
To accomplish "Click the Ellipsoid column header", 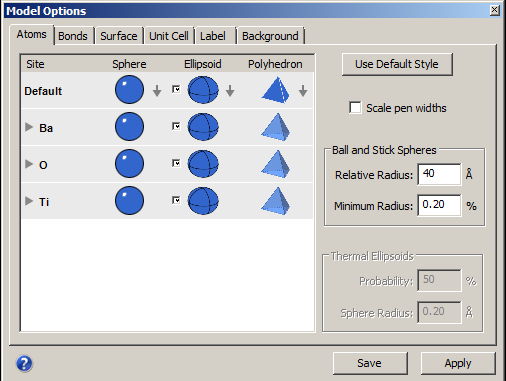I will 203,64.
